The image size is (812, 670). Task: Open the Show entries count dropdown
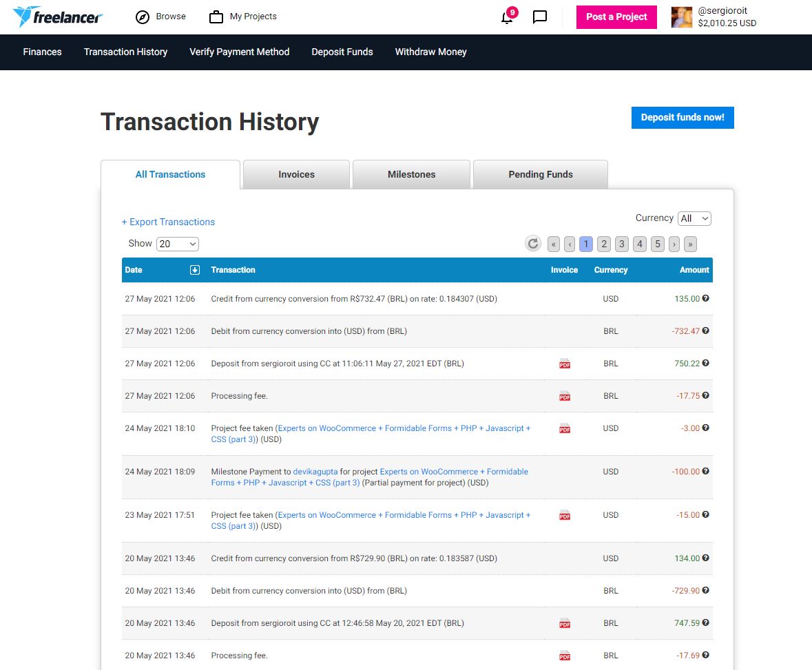click(178, 244)
